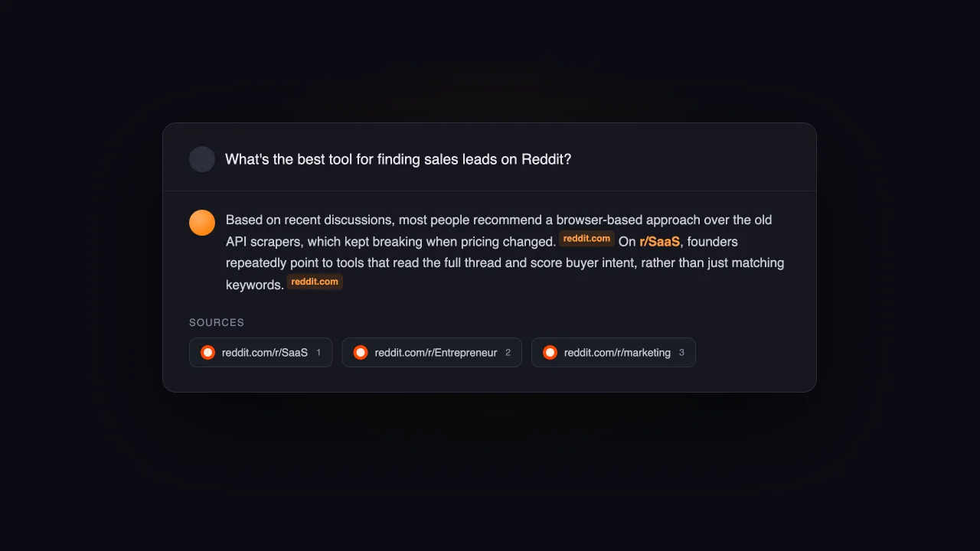Image resolution: width=980 pixels, height=551 pixels.
Task: Open the reddit.com/r/SaaS source chip
Action: point(261,353)
